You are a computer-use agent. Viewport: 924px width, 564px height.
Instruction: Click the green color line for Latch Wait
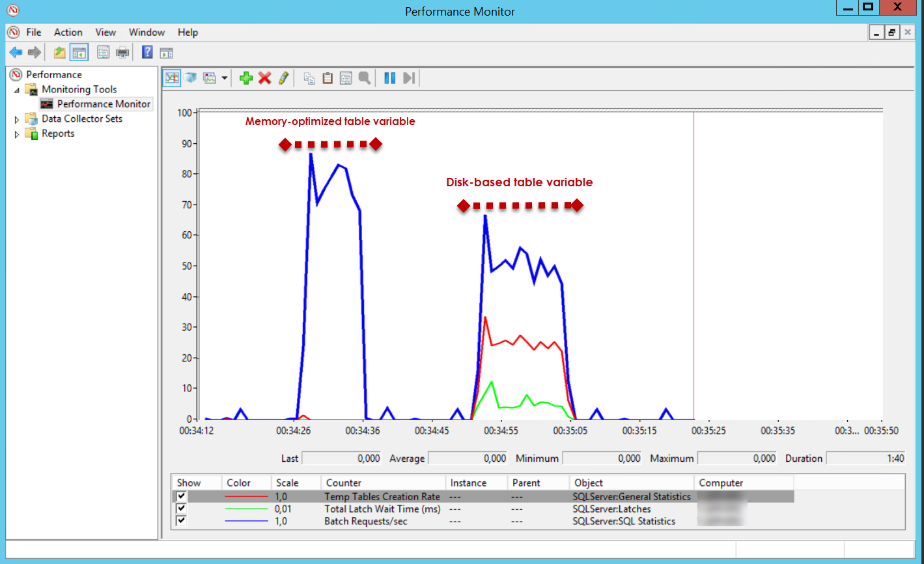click(x=246, y=509)
